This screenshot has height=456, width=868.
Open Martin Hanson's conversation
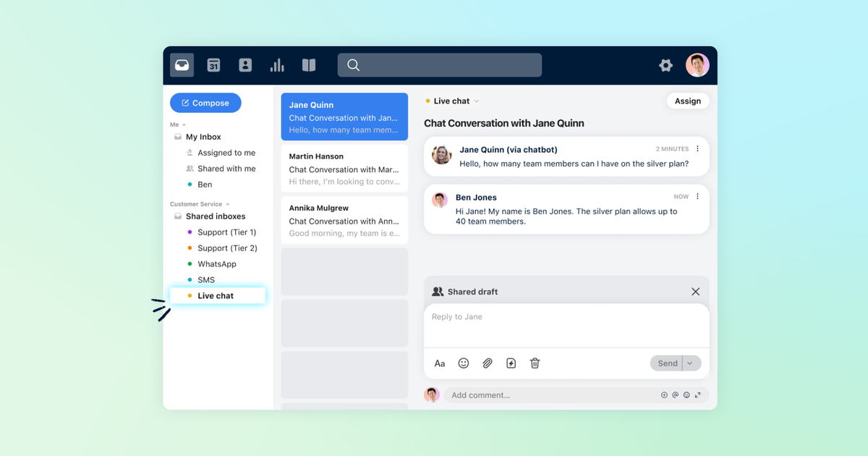click(344, 169)
